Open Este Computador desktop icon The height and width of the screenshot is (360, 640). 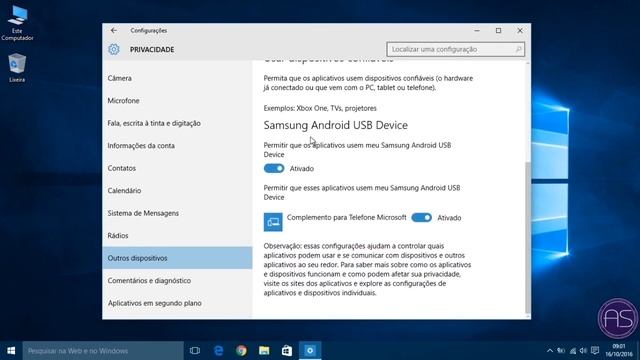coord(17,23)
